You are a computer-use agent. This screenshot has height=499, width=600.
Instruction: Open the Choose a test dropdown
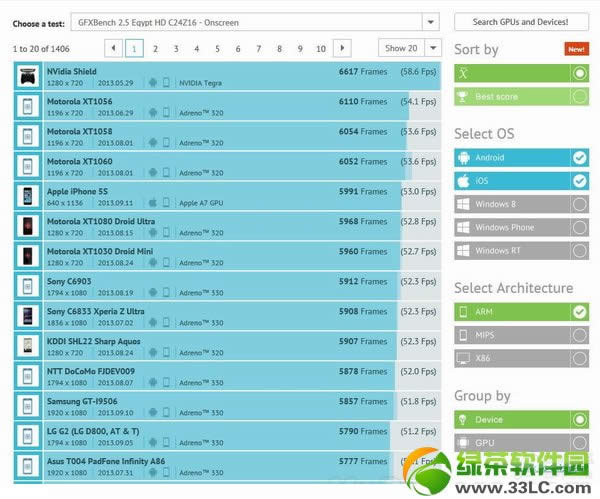(x=430, y=21)
